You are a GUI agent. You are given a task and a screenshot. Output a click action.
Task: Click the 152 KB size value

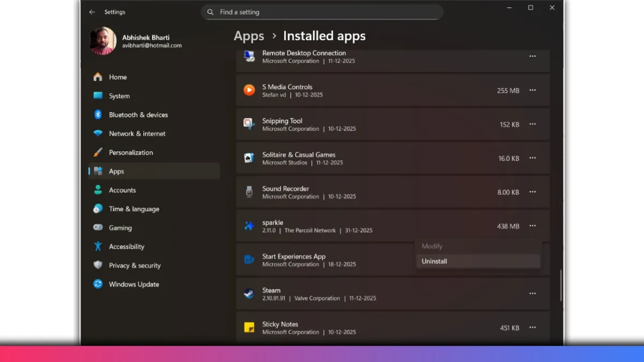[x=510, y=124]
